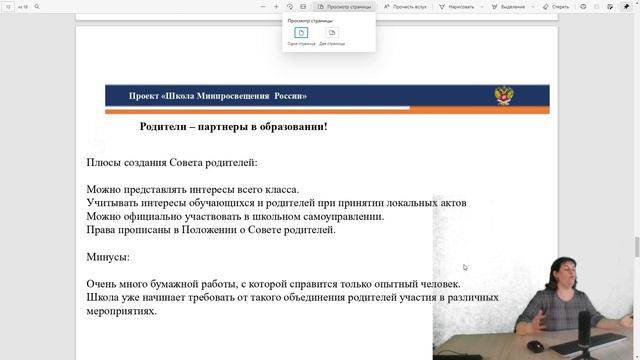Click the page number input field
Image resolution: width=640 pixels, height=360 pixels.
point(8,7)
